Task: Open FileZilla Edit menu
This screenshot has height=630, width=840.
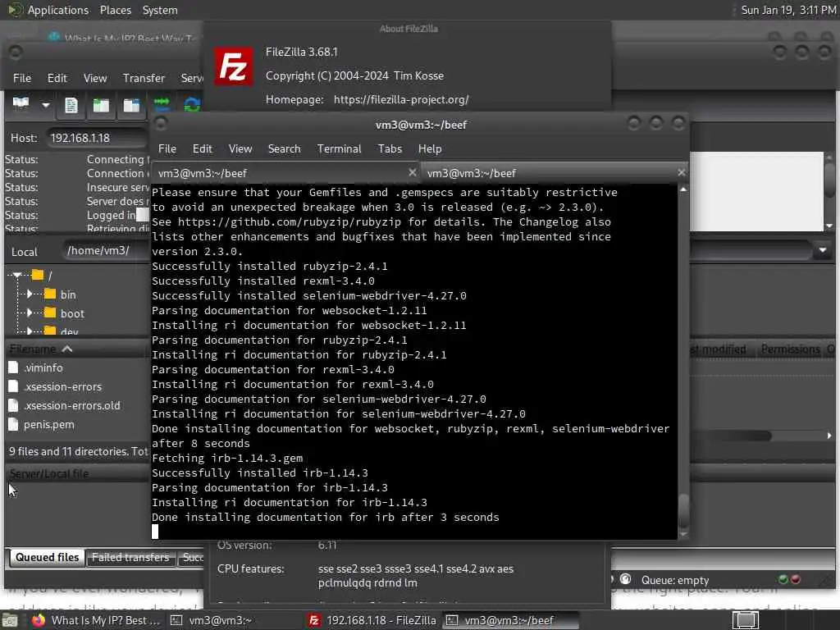Action: [57, 78]
